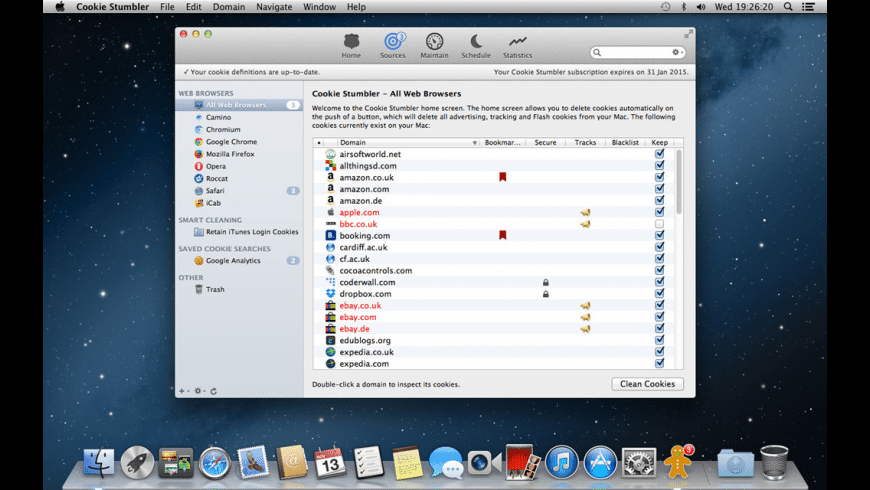Click the Clean Cookies button
This screenshot has height=490, width=870.
click(x=648, y=384)
